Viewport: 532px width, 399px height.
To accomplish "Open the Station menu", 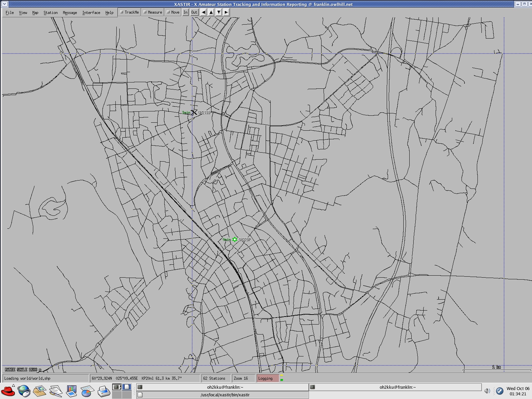I will pyautogui.click(x=51, y=13).
